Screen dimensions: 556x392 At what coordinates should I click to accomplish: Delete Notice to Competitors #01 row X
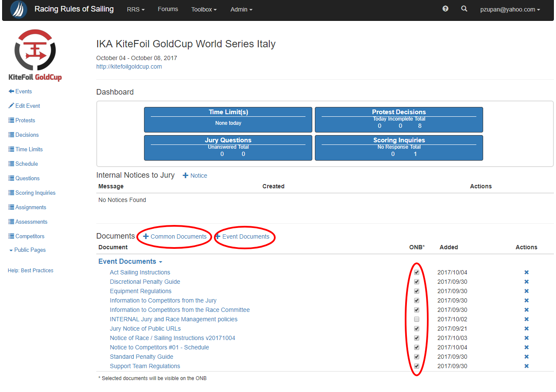(x=526, y=347)
